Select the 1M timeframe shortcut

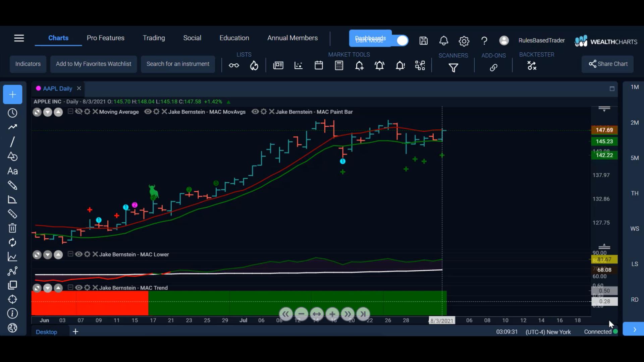(x=635, y=87)
